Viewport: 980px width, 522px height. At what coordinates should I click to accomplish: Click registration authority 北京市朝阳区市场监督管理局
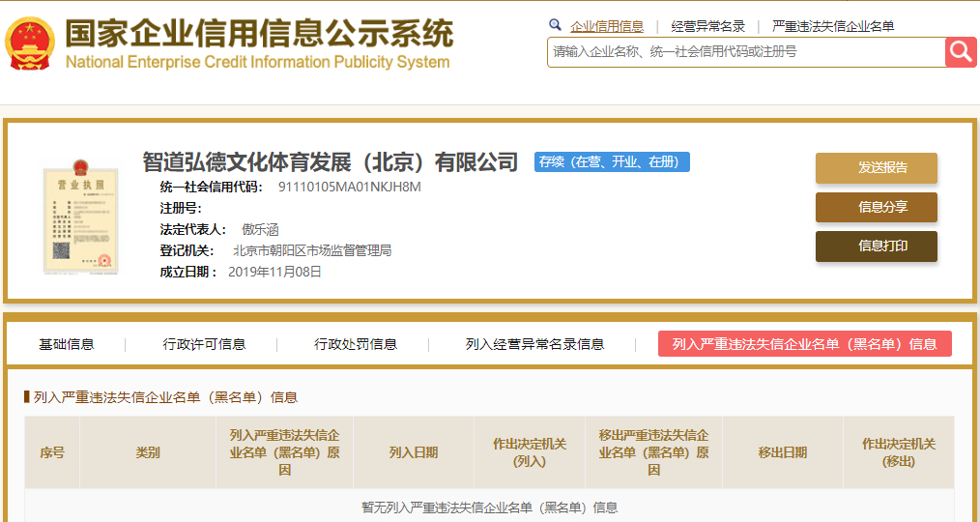pos(312,250)
